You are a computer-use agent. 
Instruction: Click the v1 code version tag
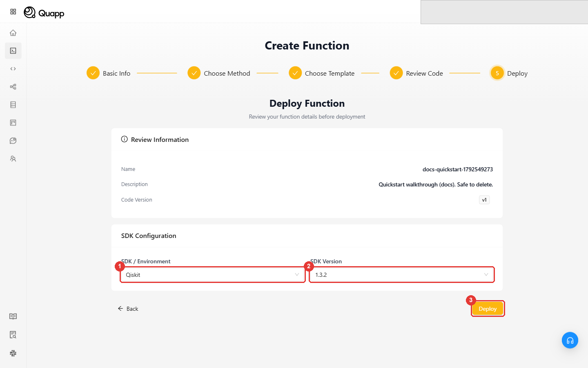484,200
